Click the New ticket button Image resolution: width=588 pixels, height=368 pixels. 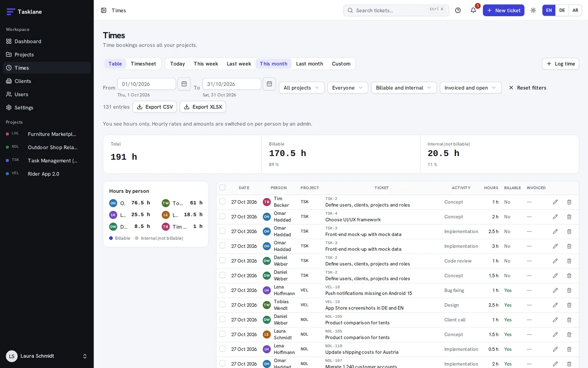pyautogui.click(x=503, y=10)
